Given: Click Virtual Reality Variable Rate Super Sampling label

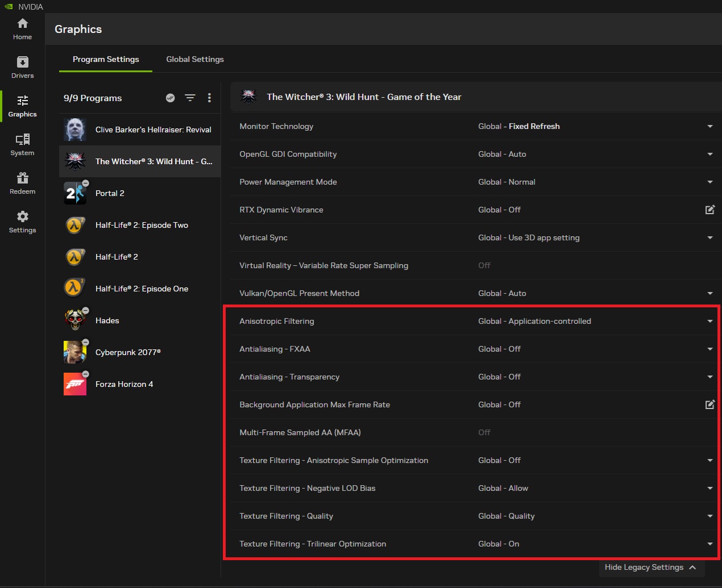Looking at the screenshot, I should (324, 265).
